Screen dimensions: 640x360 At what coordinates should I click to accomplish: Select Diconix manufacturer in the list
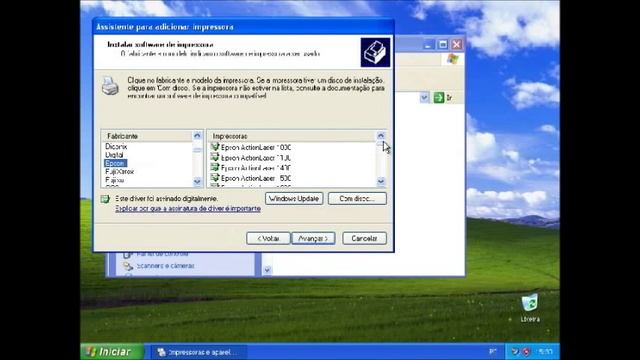click(116, 147)
